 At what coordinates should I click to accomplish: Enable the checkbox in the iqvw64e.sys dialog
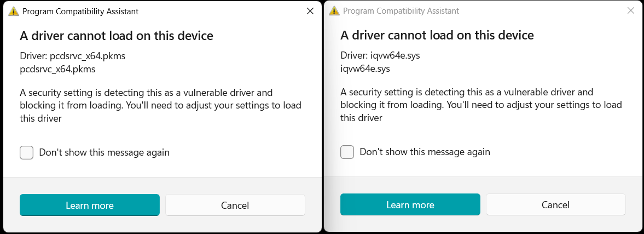[x=347, y=152]
